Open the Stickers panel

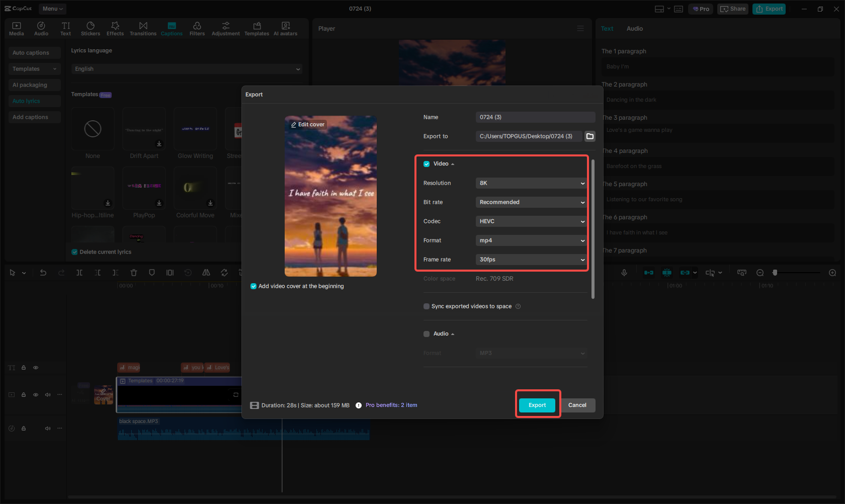coord(91,28)
